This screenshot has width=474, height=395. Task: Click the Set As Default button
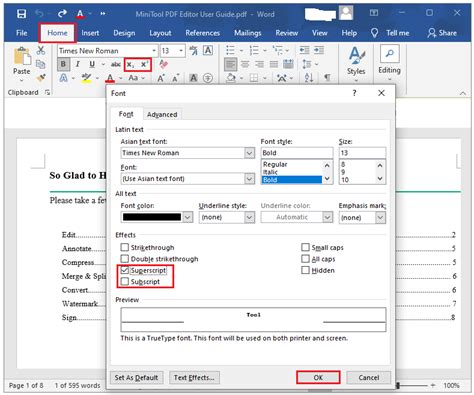click(136, 378)
